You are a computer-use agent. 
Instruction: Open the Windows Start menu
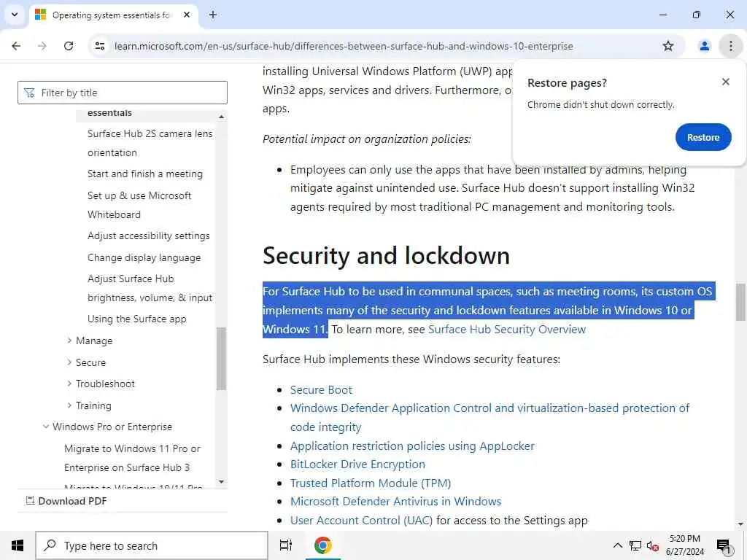[18, 545]
